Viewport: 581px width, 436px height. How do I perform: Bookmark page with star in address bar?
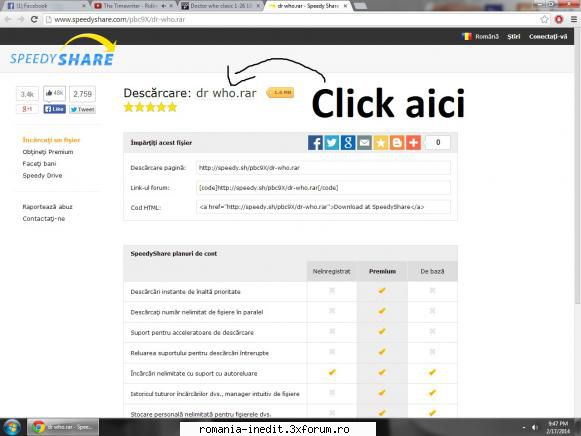(x=544, y=20)
